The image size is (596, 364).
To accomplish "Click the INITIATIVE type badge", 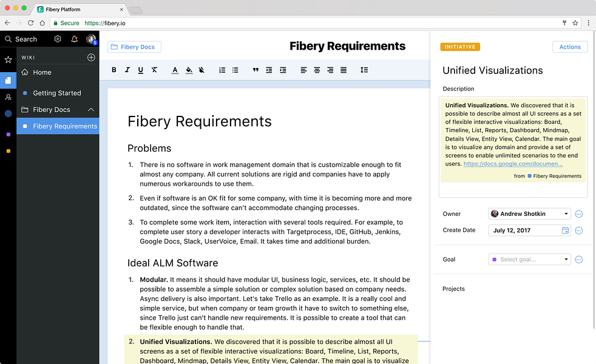I will pos(460,47).
